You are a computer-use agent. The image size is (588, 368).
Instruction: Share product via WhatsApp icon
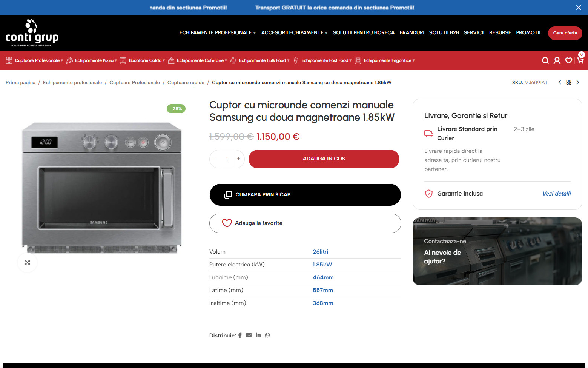[267, 335]
